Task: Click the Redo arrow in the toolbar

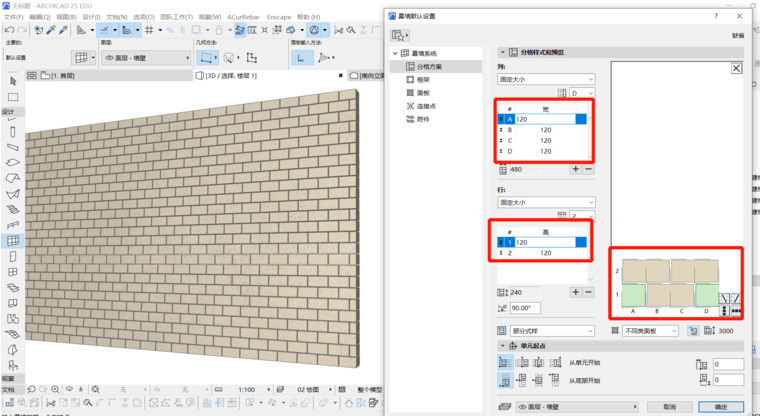Action: click(21, 30)
